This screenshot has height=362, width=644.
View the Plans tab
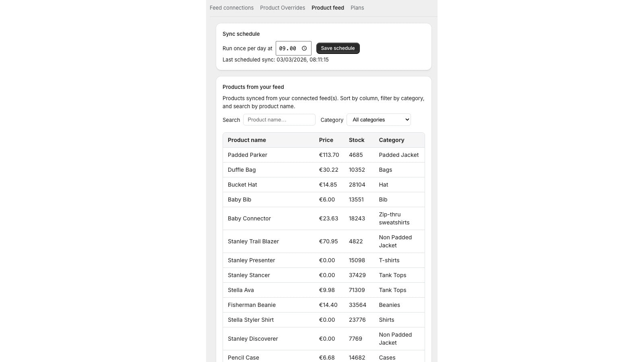(357, 8)
